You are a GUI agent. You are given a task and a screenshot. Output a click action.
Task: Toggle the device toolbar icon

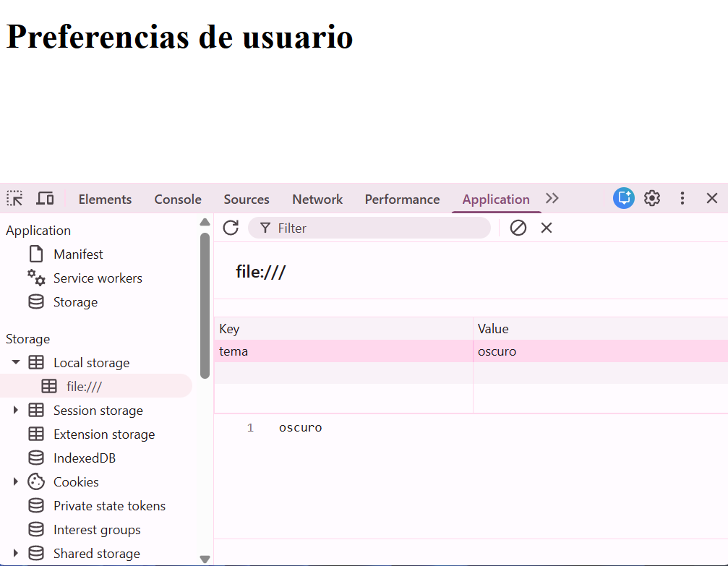pyautogui.click(x=45, y=198)
